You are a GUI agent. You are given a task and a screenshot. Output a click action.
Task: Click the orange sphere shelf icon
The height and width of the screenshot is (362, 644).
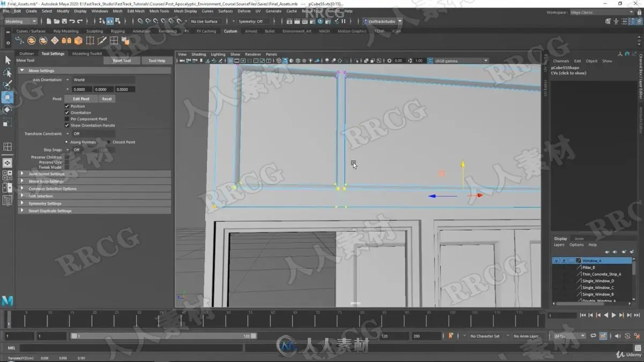click(x=32, y=41)
